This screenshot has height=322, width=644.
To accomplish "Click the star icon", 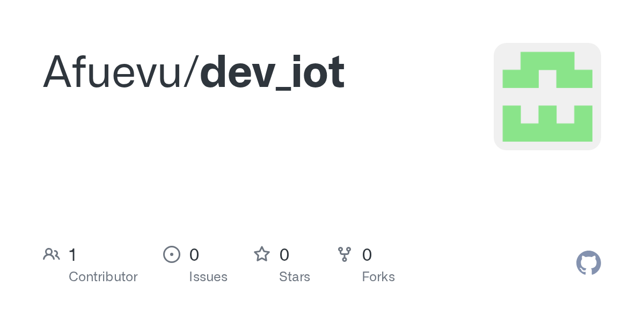I will [x=262, y=254].
